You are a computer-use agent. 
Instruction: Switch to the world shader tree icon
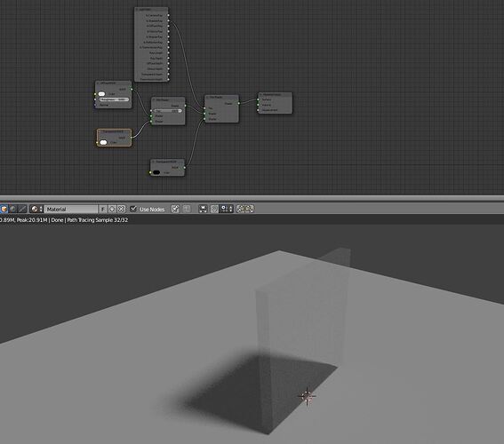[x=12, y=209]
